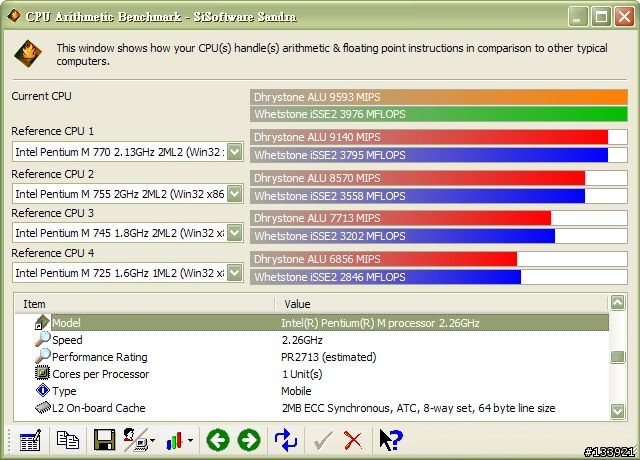Viewport: 640px width, 460px height.
Task: Click the gray checkmark OK icon
Action: 323,441
